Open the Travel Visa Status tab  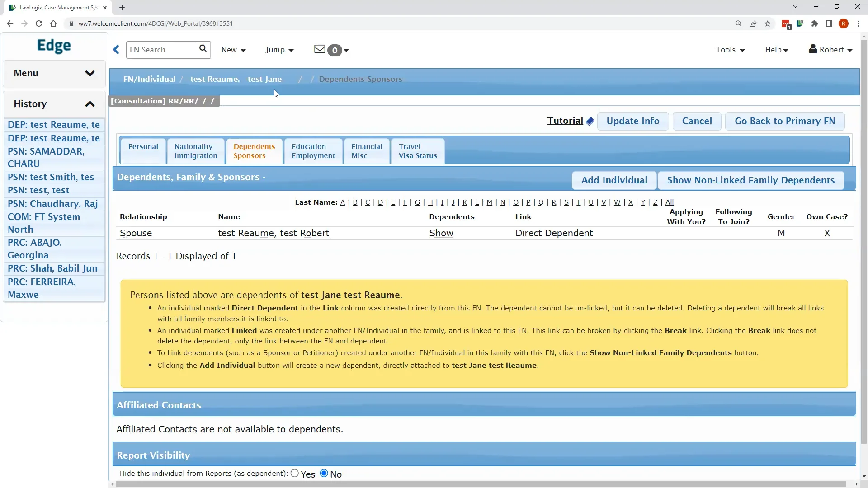pyautogui.click(x=417, y=150)
